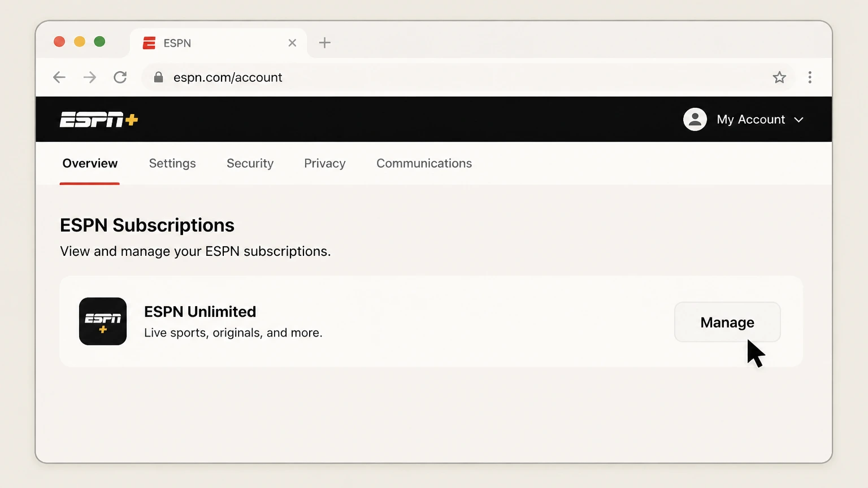The height and width of the screenshot is (488, 868).
Task: Go back using the browser back arrow
Action: coord(59,77)
